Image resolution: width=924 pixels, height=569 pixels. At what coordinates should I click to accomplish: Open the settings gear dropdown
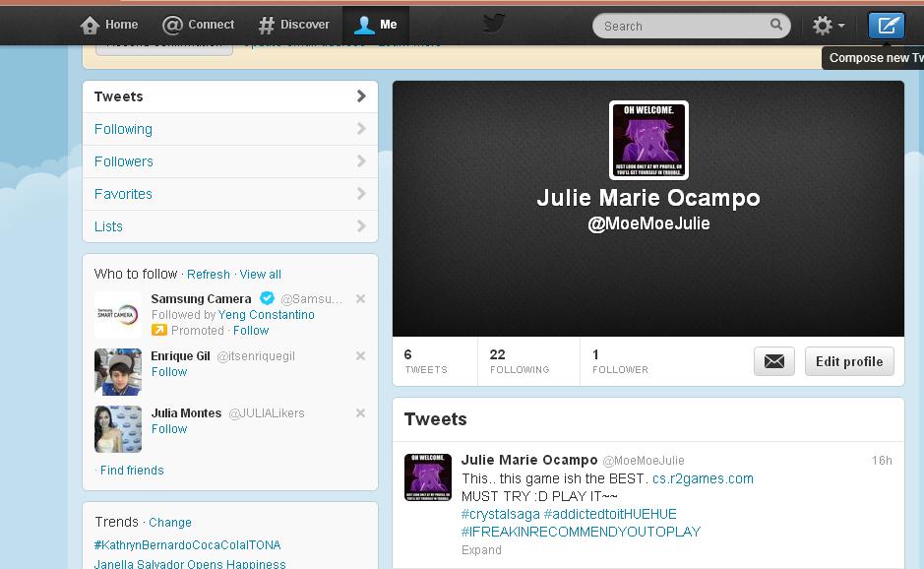click(x=829, y=26)
